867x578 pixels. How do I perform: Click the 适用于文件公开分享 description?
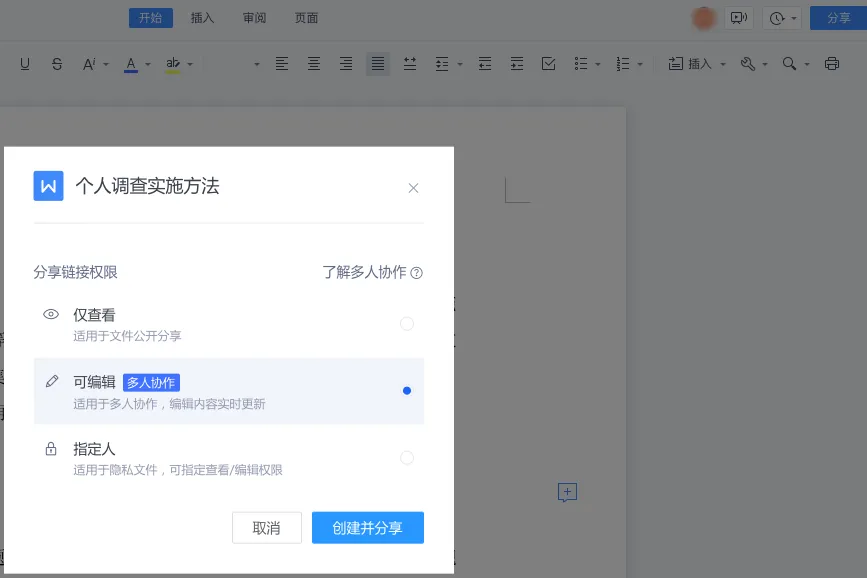coord(127,336)
